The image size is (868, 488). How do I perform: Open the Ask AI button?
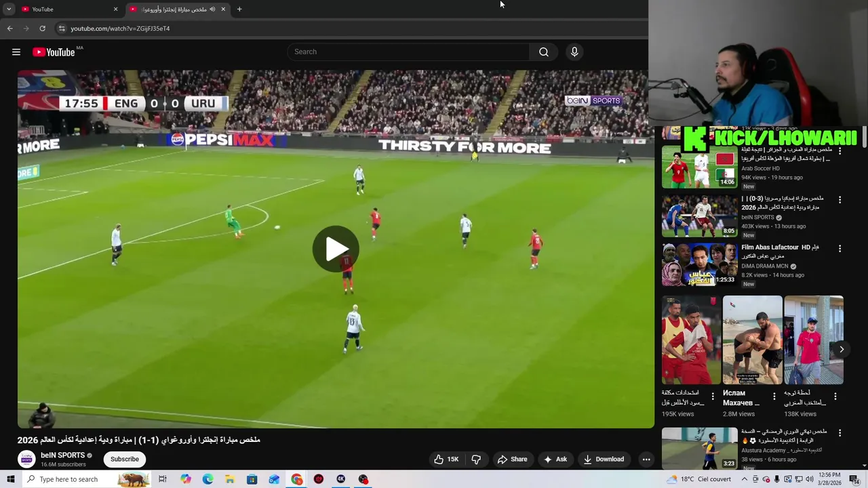555,459
